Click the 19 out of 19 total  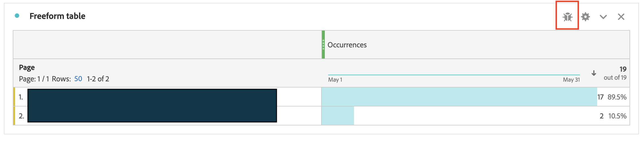tap(615, 73)
